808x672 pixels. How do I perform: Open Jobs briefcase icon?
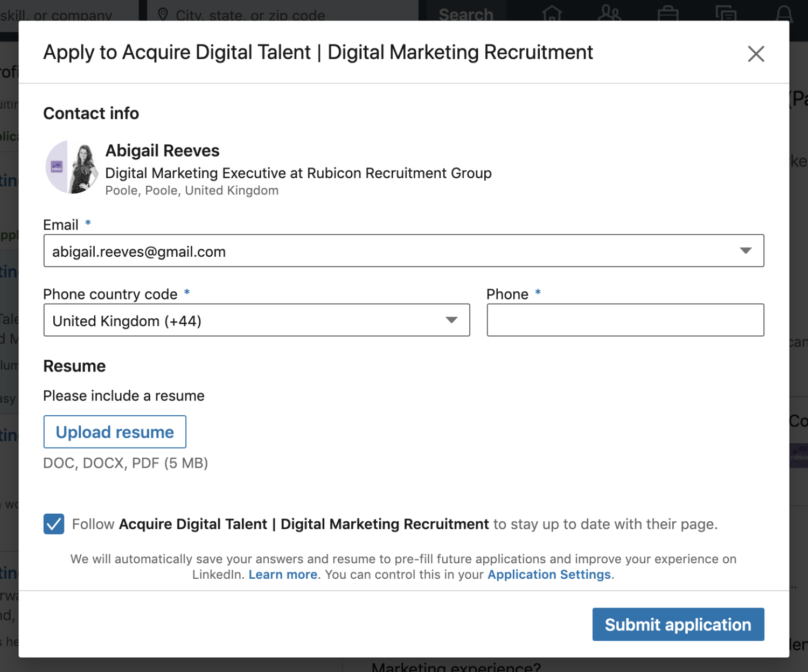[x=668, y=13]
